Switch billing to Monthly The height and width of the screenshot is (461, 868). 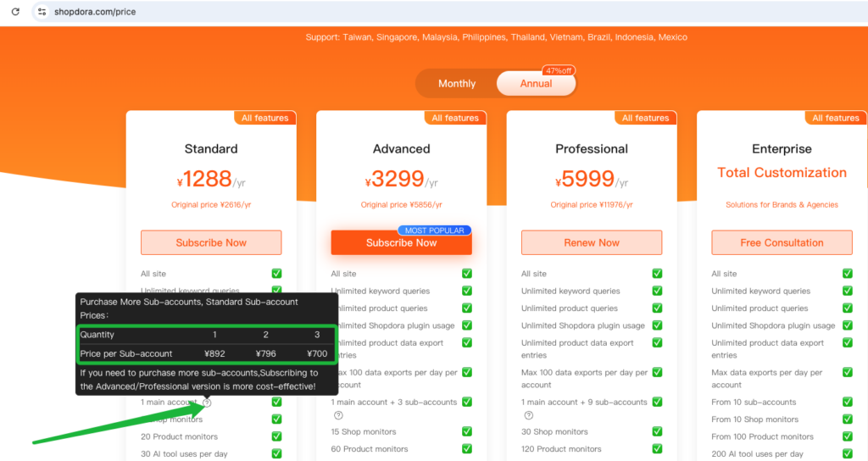coord(457,84)
